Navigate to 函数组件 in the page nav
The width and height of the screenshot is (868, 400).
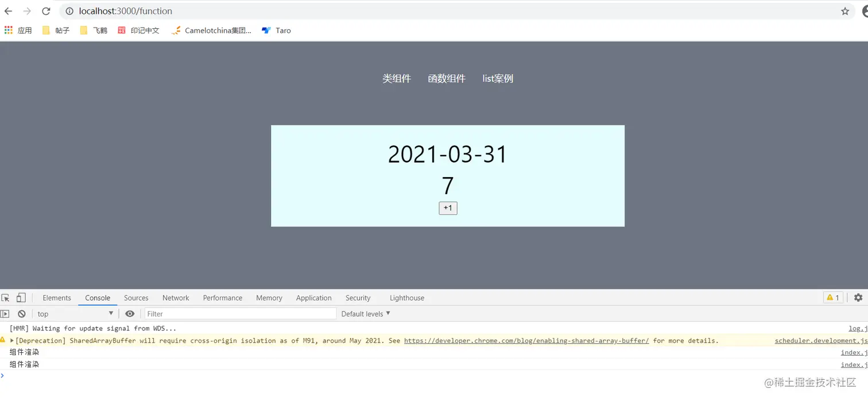[447, 78]
